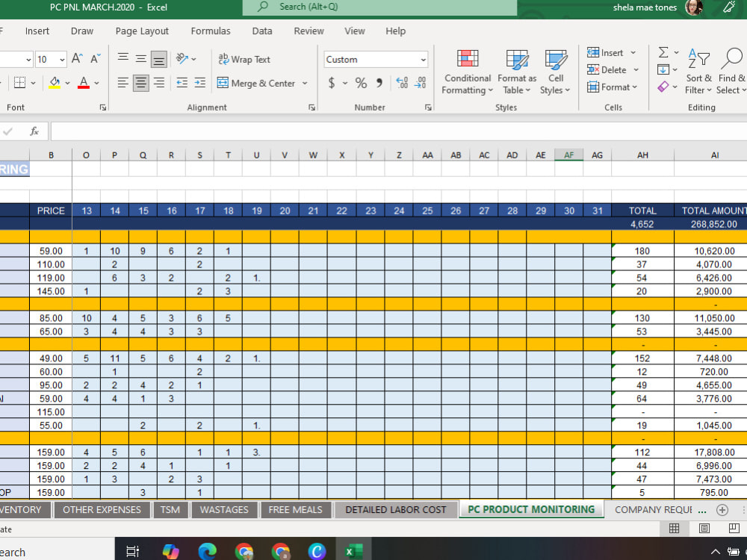This screenshot has height=560, width=747.
Task: Open Find & Select menu
Action: [x=732, y=72]
